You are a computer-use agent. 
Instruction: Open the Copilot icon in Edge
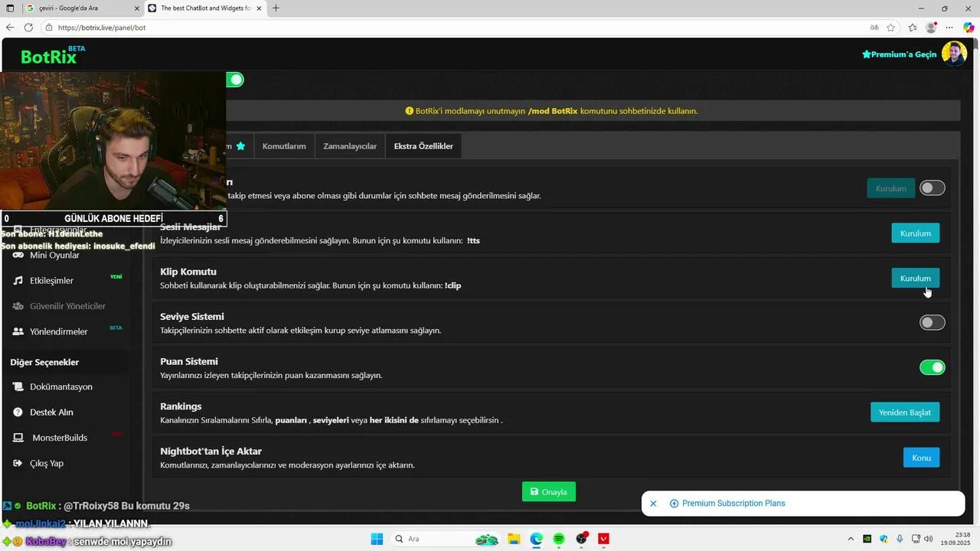point(969,28)
